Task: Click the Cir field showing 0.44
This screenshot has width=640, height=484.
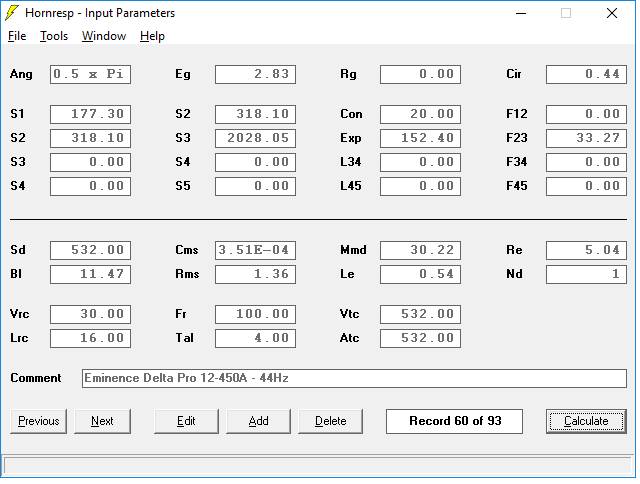Action: point(586,74)
